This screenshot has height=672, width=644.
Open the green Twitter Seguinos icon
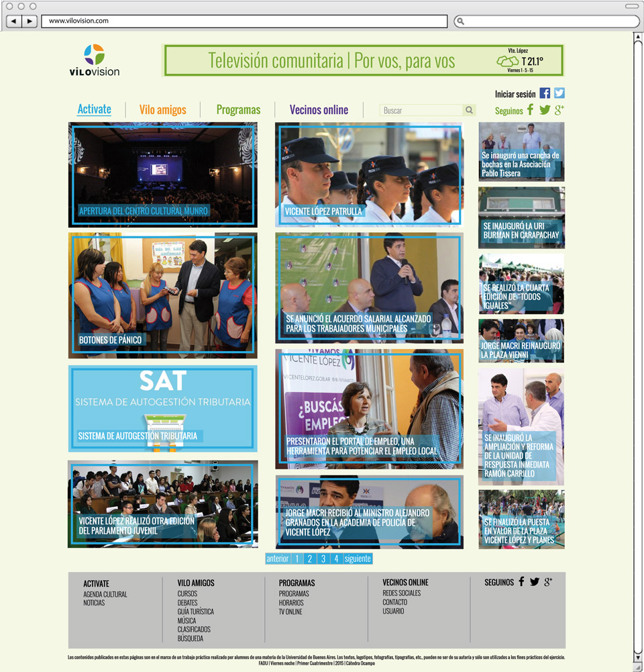(x=545, y=110)
